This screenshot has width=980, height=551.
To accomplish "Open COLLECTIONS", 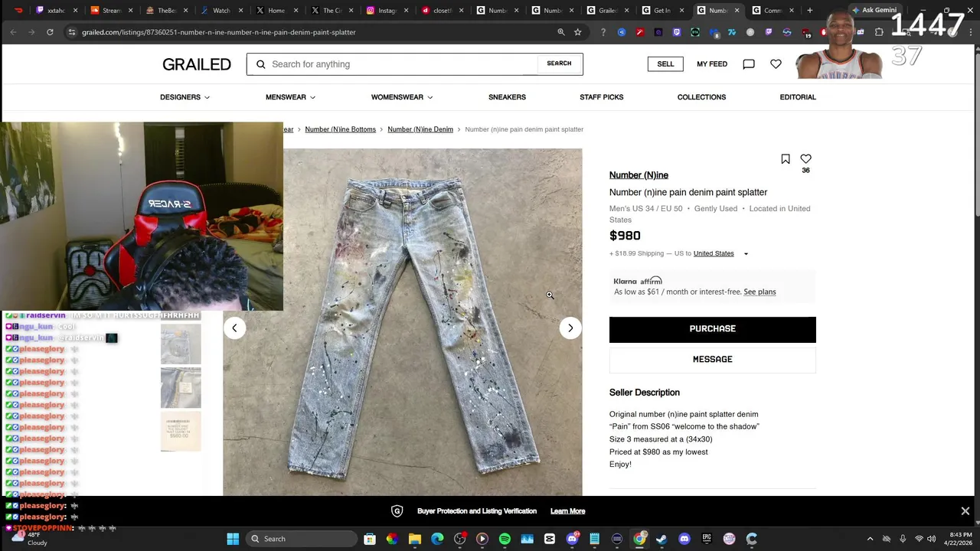I will 701,97.
